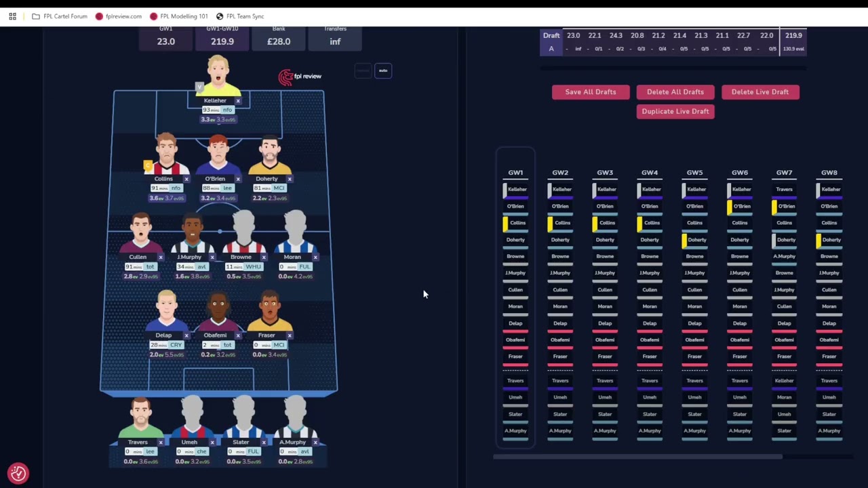Click the Transfers inf box
The height and width of the screenshot is (488, 868).
335,38
